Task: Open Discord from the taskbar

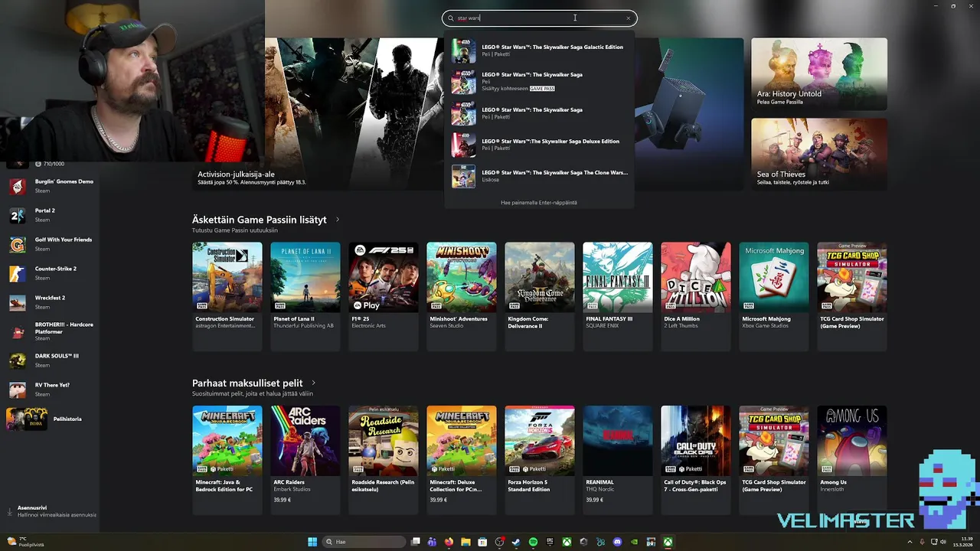Action: pos(617,542)
